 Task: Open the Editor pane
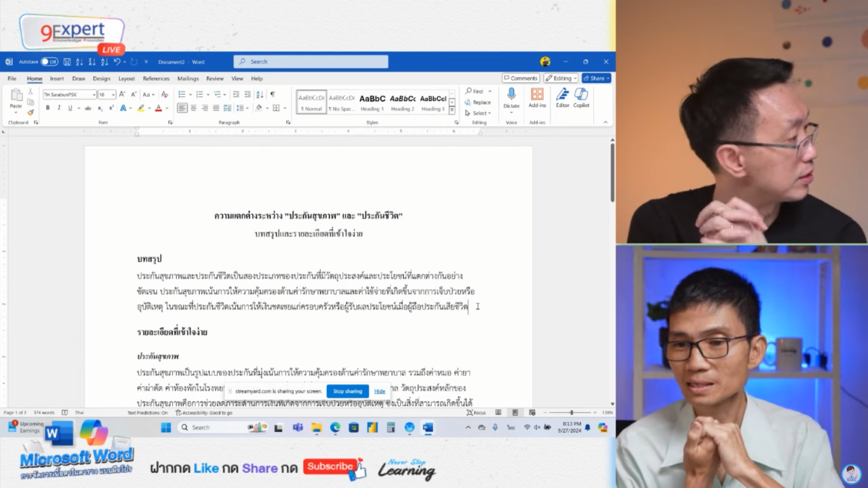click(561, 102)
